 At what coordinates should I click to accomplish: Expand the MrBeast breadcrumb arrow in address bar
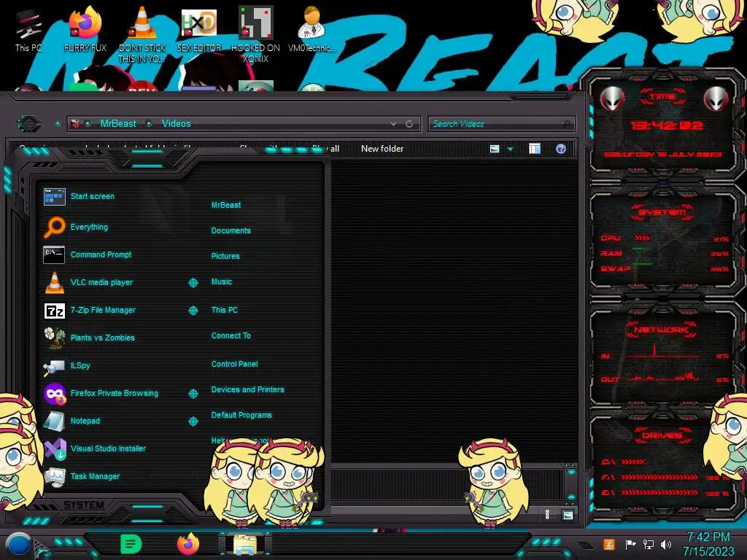88,123
